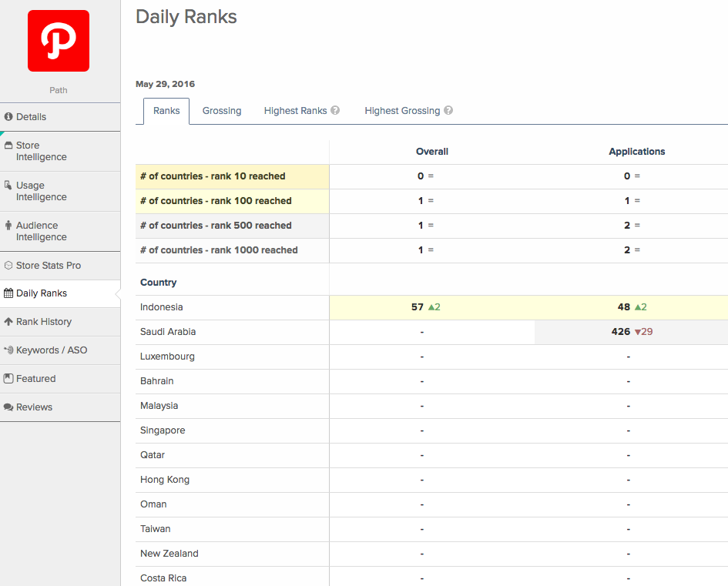Image resolution: width=728 pixels, height=586 pixels.
Task: Click Indonesia's Overall rank 57
Action: pos(418,307)
